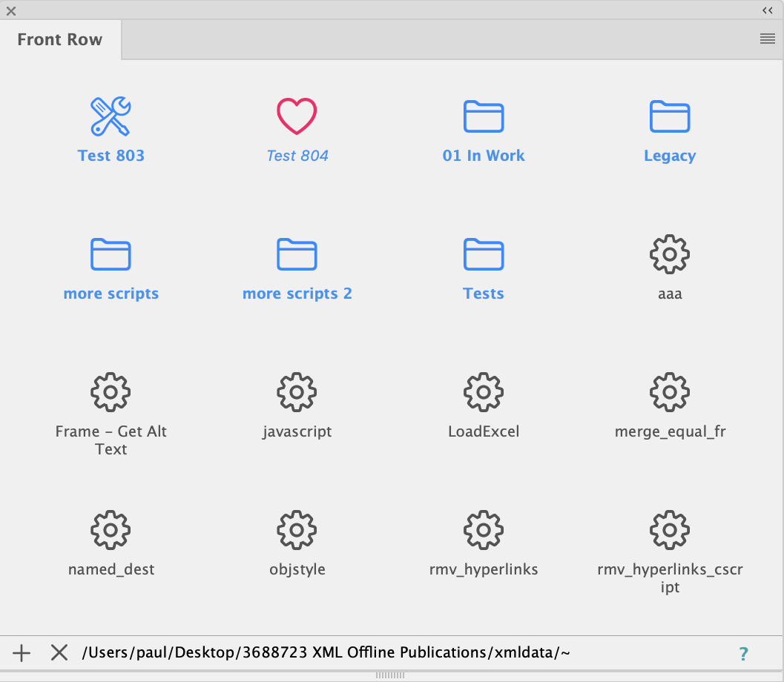The width and height of the screenshot is (784, 682).
Task: Collapse the panel with double chevron
Action: tap(768, 10)
